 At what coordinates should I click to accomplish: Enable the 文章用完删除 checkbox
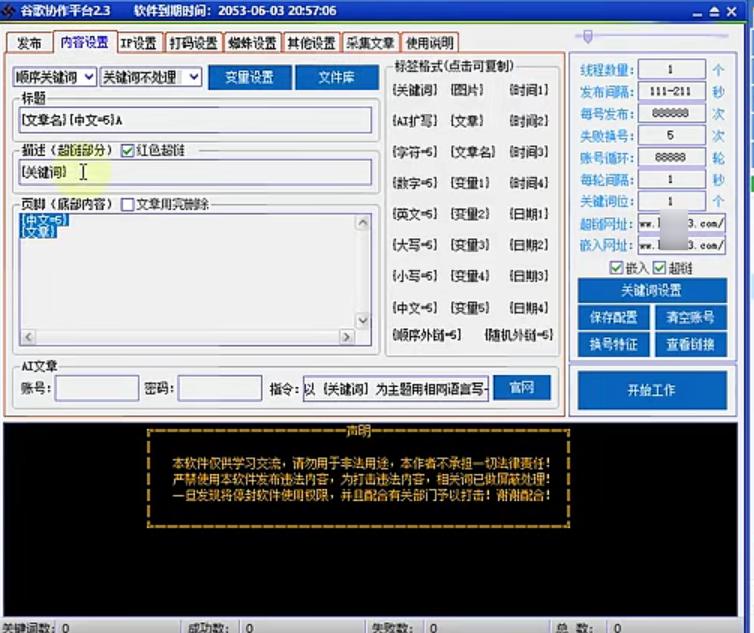click(x=127, y=204)
